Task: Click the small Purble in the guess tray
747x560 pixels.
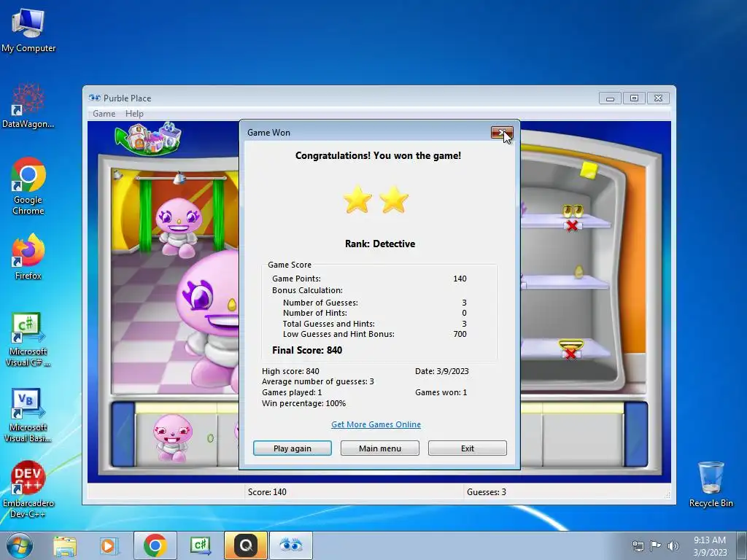Action: [172, 437]
